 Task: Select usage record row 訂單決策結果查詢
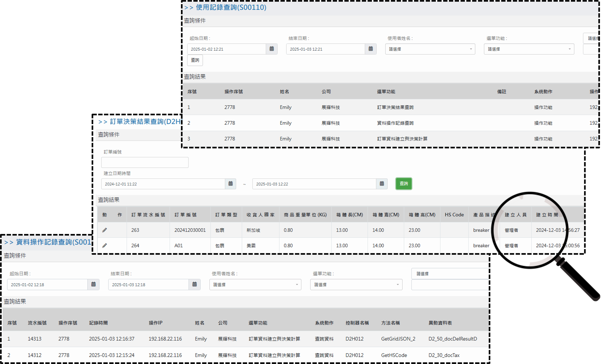pos(395,107)
